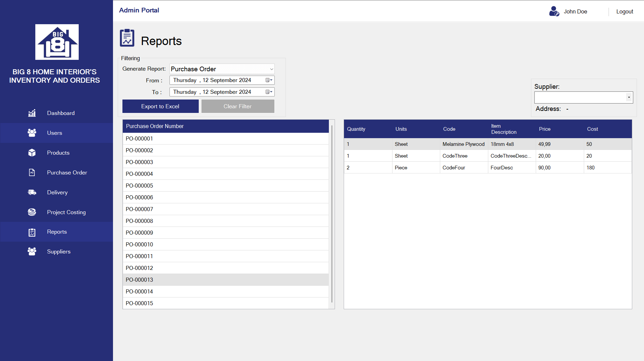Screen dimensions: 644x361
Task: Click the Admin Portal title
Action: click(x=139, y=10)
